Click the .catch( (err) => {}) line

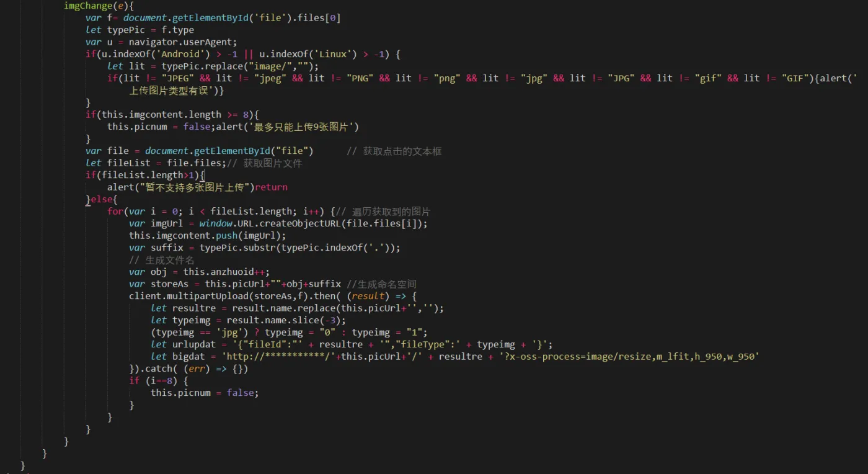point(188,369)
